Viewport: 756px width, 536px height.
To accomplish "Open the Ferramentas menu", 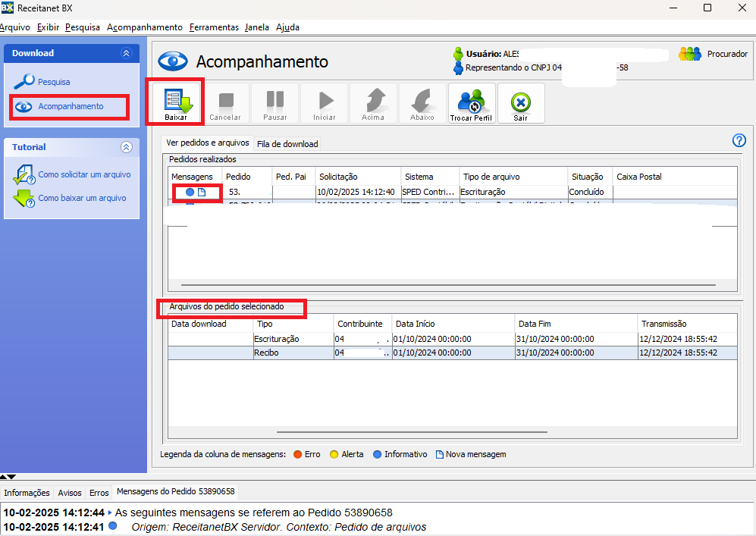I will [x=214, y=27].
